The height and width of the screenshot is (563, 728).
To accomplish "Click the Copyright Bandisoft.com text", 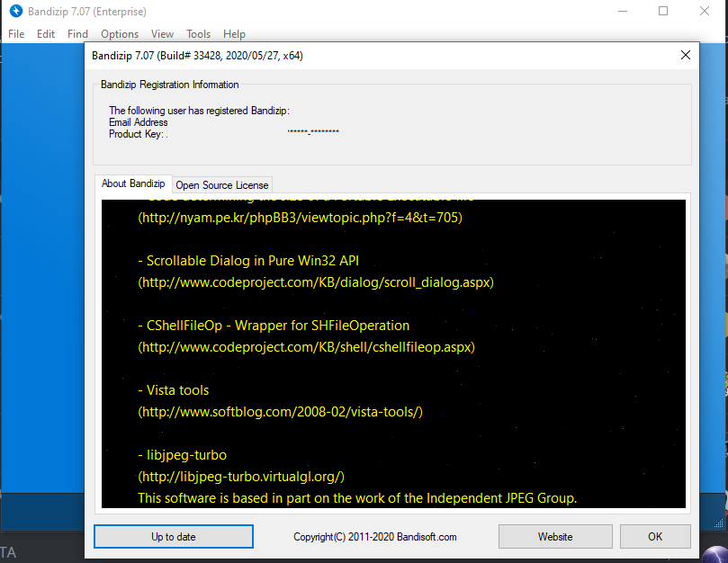I will coord(374,537).
